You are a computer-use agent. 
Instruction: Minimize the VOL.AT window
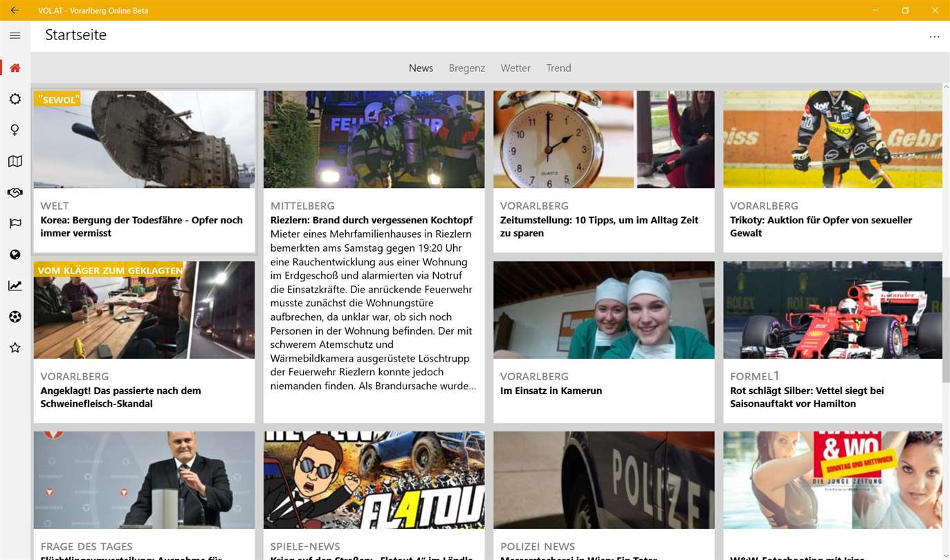click(x=876, y=10)
